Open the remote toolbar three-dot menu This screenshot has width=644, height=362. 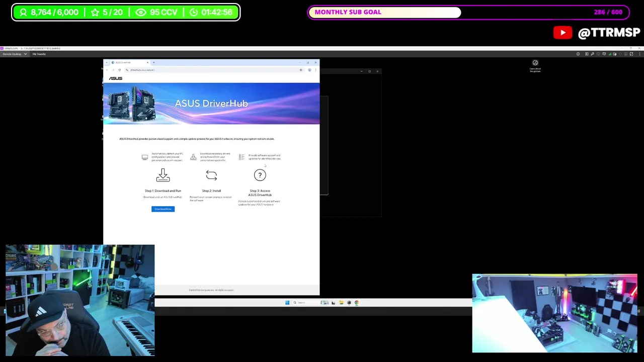[640, 54]
